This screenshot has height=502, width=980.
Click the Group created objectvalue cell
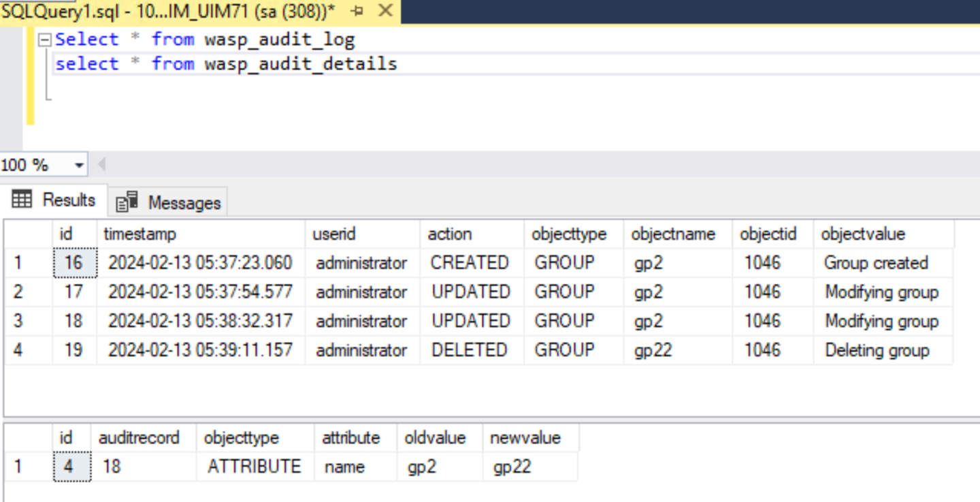[x=876, y=263]
